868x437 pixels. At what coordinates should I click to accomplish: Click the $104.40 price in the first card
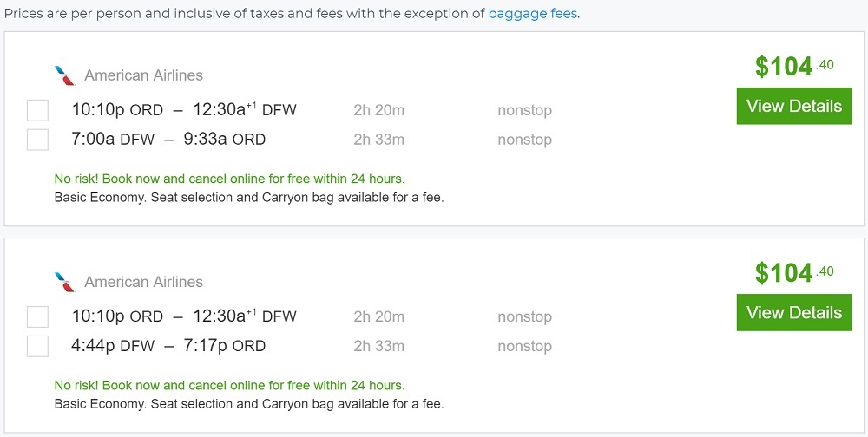(793, 67)
